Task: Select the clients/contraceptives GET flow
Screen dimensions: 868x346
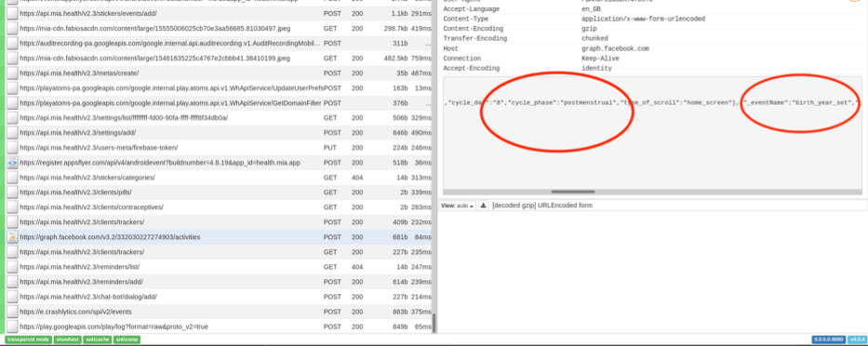Action: tap(219, 207)
